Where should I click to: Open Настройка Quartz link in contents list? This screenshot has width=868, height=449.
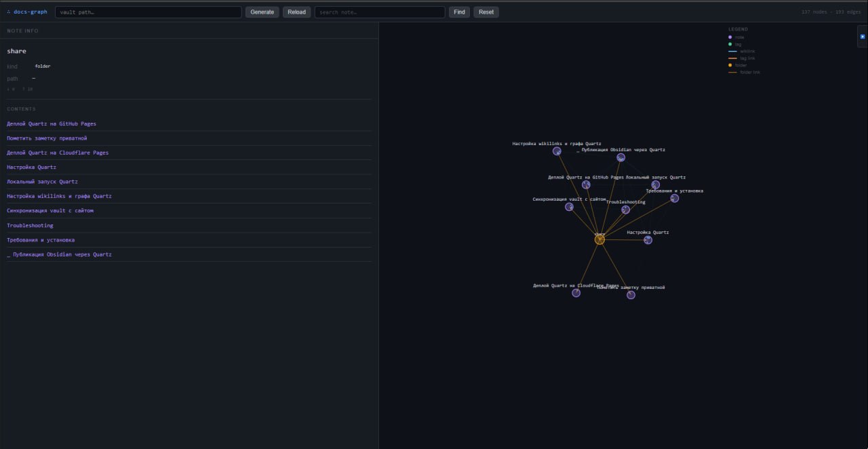point(31,167)
